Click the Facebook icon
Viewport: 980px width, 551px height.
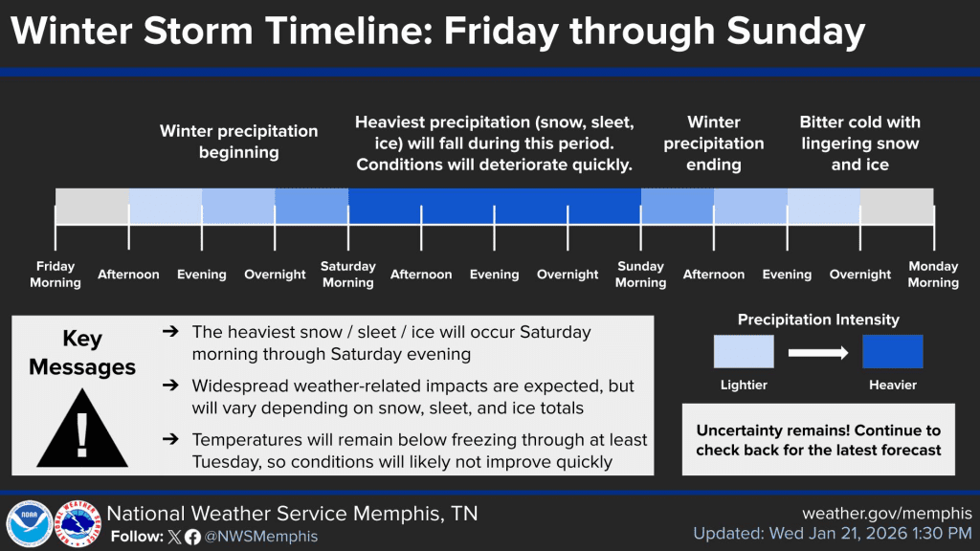click(192, 538)
